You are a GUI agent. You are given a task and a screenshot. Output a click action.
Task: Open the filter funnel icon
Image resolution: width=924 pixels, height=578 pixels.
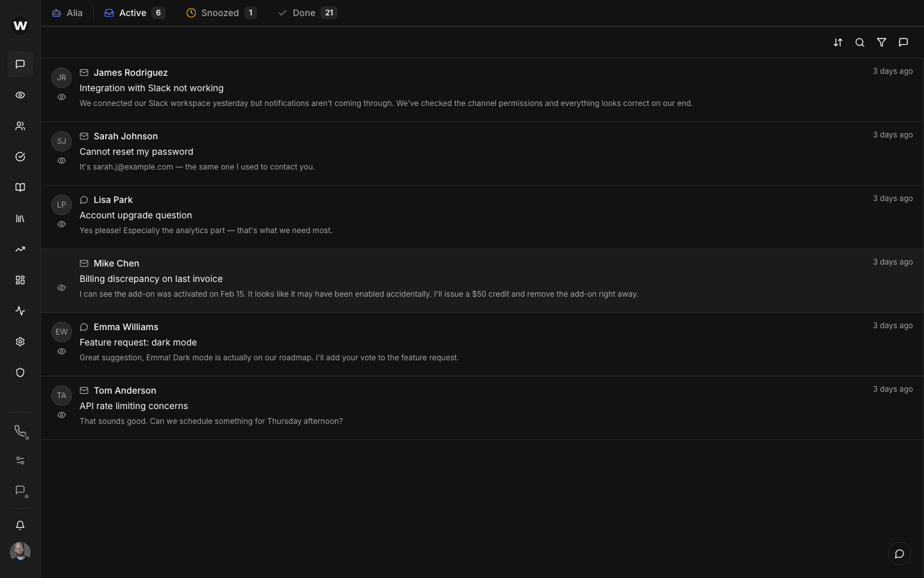(882, 42)
